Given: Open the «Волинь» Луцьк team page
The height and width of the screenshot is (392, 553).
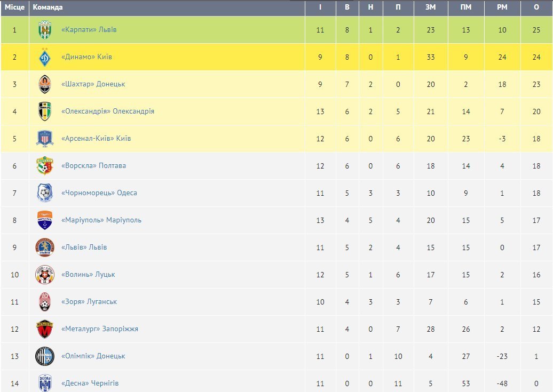Looking at the screenshot, I should [88, 275].
